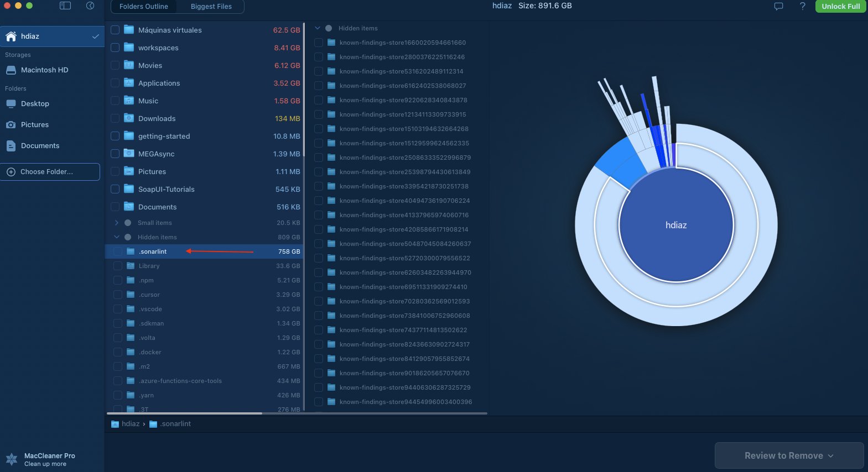Select checkbox for known-findings-store1660020594661660
This screenshot has width=868, height=472.
click(319, 43)
